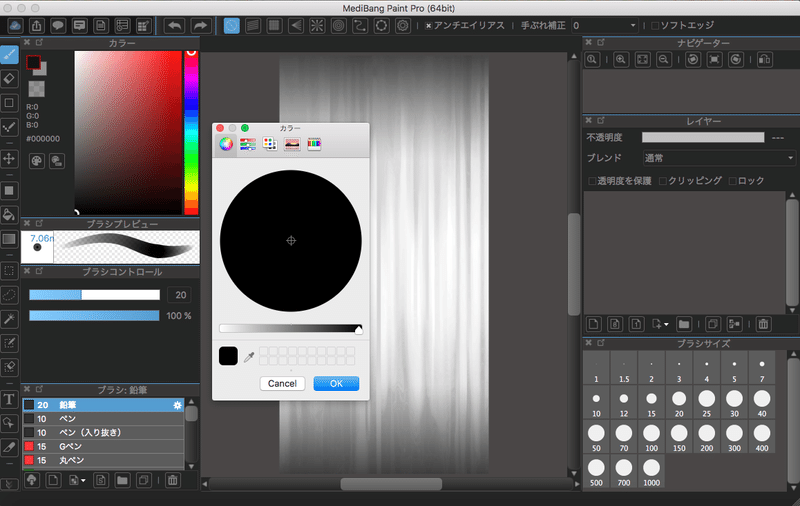Viewport: 800px width, 506px height.
Task: Open the 手ぶれ補正 value dropdown
Action: click(605, 26)
